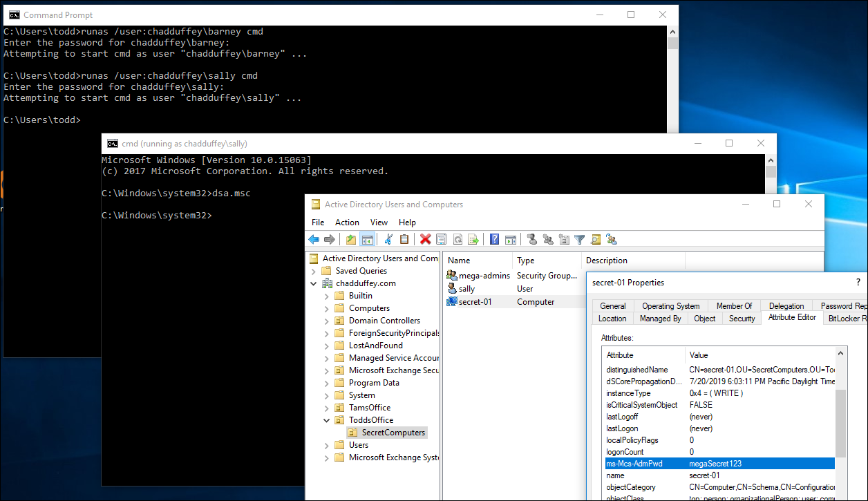This screenshot has height=501, width=868.
Task: Click the Refresh toolbar icon
Action: coord(457,239)
